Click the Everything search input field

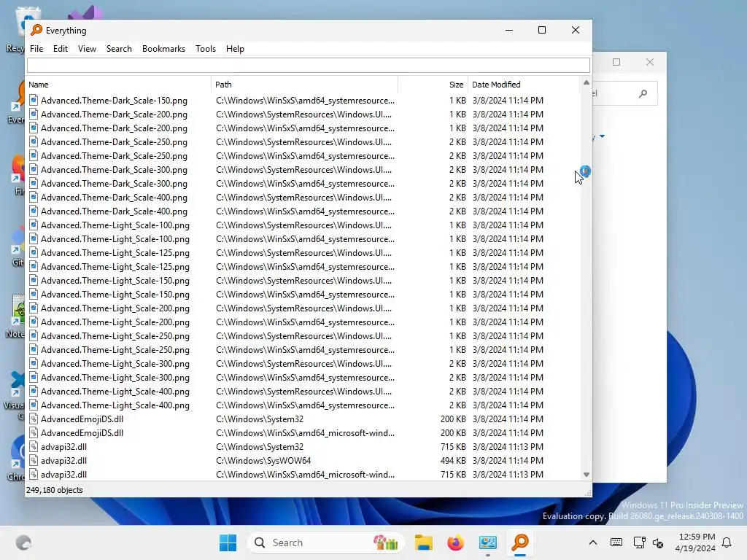[309, 65]
